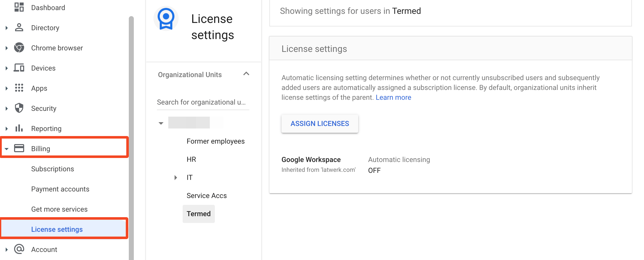This screenshot has width=644, height=260.
Task: Expand the Devices menu arrow
Action: click(7, 68)
